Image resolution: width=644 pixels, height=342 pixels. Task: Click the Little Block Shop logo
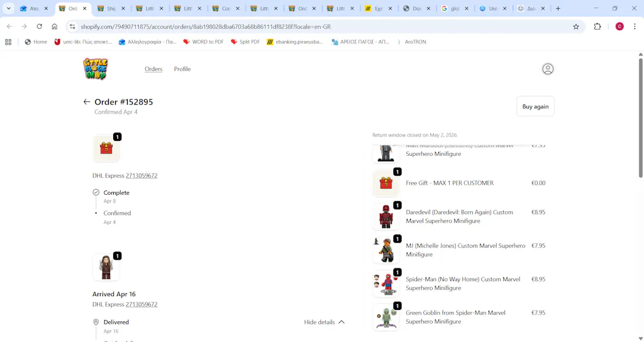pos(96,69)
